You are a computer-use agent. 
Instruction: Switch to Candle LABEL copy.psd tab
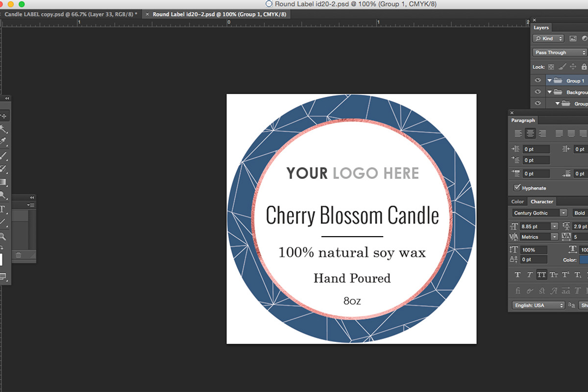click(x=71, y=14)
